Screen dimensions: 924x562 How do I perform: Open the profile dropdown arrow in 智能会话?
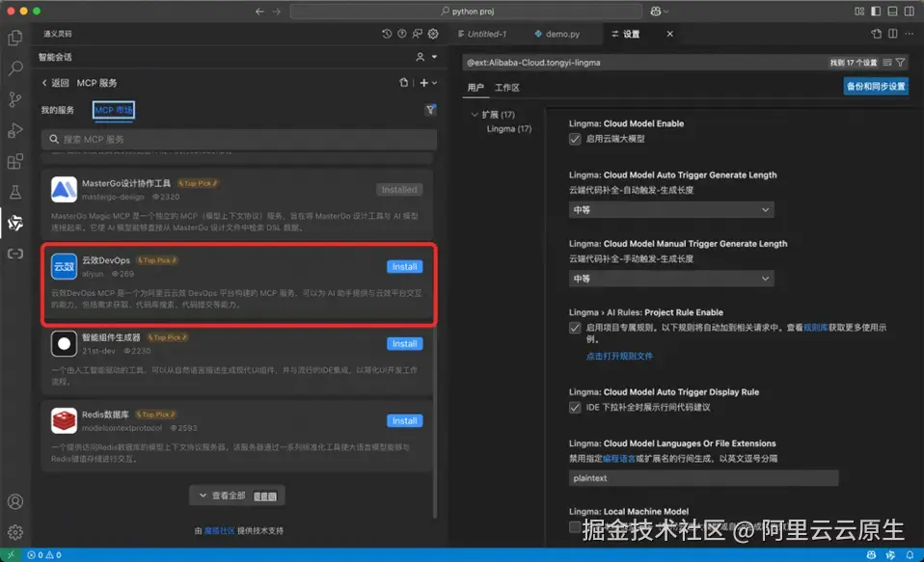[434, 57]
